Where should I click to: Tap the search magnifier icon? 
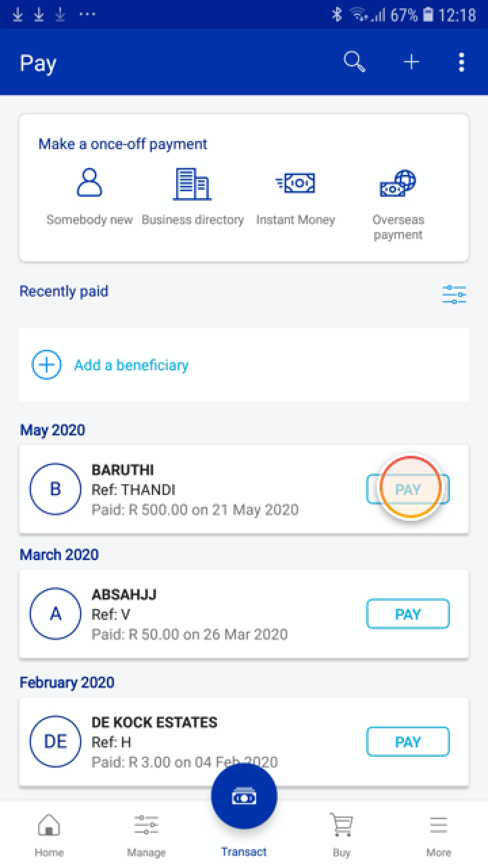coord(354,62)
